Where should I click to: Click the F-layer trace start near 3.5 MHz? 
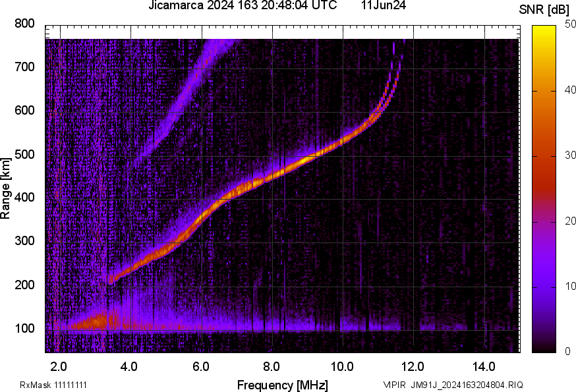112,279
